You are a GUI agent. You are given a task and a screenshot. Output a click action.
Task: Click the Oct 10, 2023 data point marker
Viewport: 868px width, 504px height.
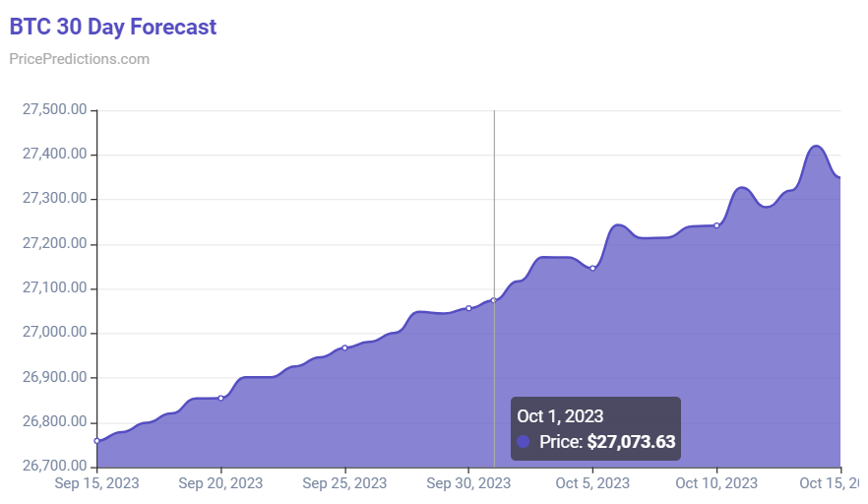pyautogui.click(x=716, y=225)
